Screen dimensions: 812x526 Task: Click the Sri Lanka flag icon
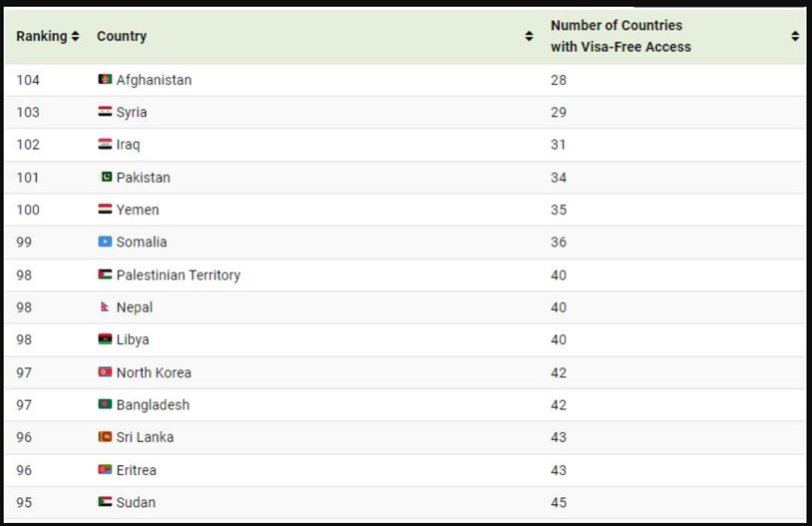pyautogui.click(x=105, y=437)
